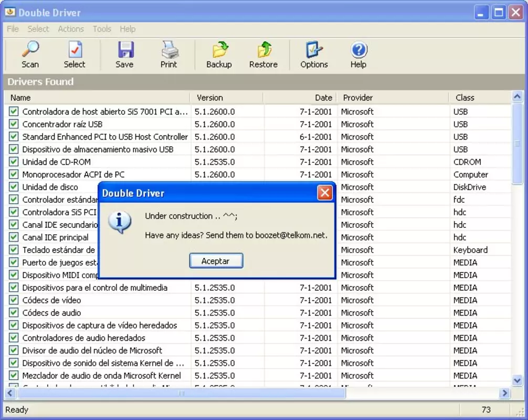Sort by the Date column header

(x=300, y=98)
